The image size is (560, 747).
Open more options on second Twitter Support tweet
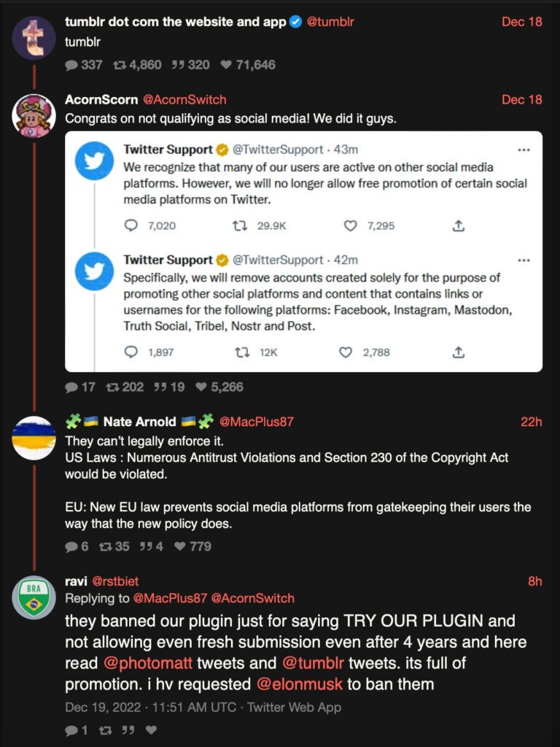523,260
